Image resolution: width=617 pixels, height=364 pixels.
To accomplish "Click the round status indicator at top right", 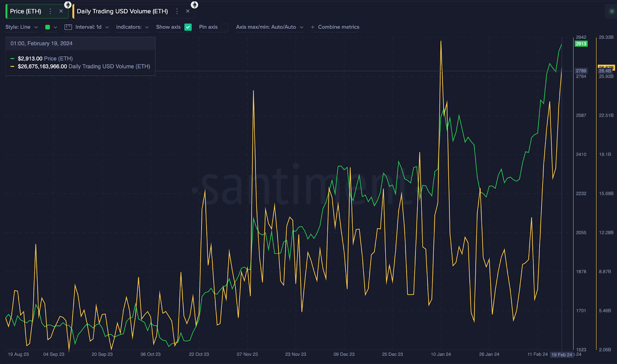I will tap(611, 11).
